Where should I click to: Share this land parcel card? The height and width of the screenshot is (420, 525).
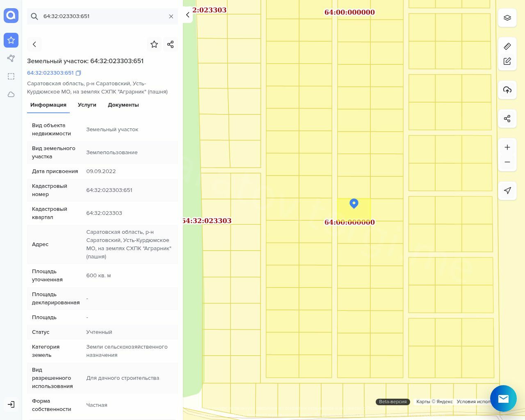coord(171,44)
